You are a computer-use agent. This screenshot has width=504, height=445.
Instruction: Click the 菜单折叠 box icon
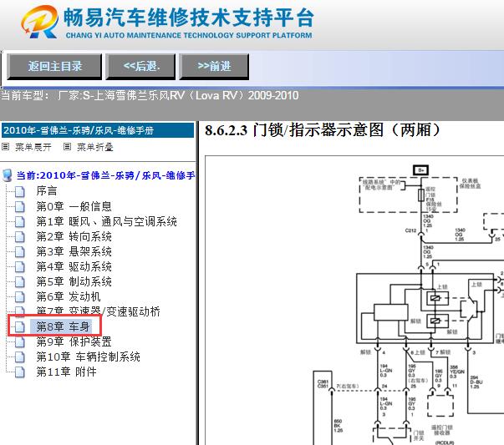coord(67,147)
